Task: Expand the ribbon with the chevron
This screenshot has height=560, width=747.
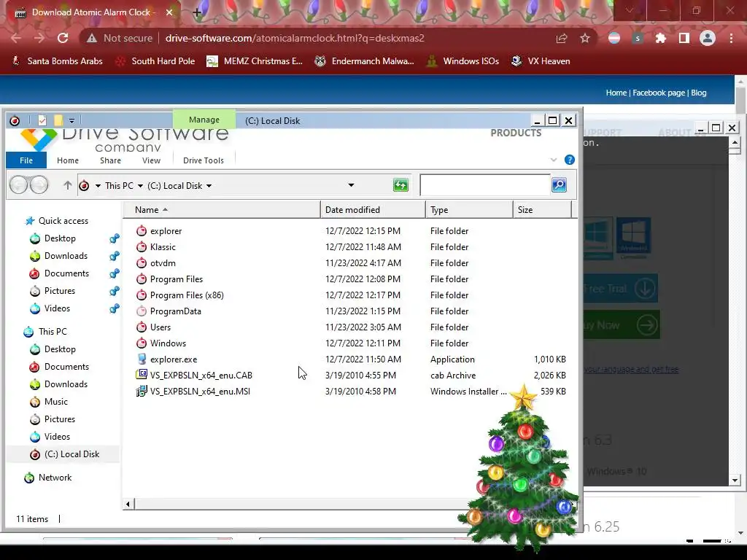Action: click(x=554, y=160)
